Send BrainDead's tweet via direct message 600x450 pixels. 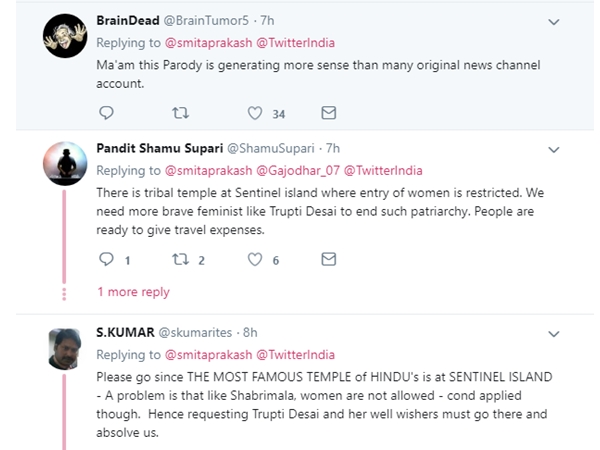pyautogui.click(x=328, y=112)
